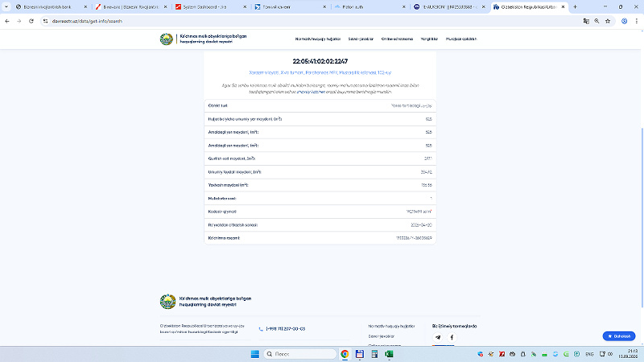Open the Excel icon in the taskbar
Viewport: 644px width, 362px height.
(x=389, y=354)
